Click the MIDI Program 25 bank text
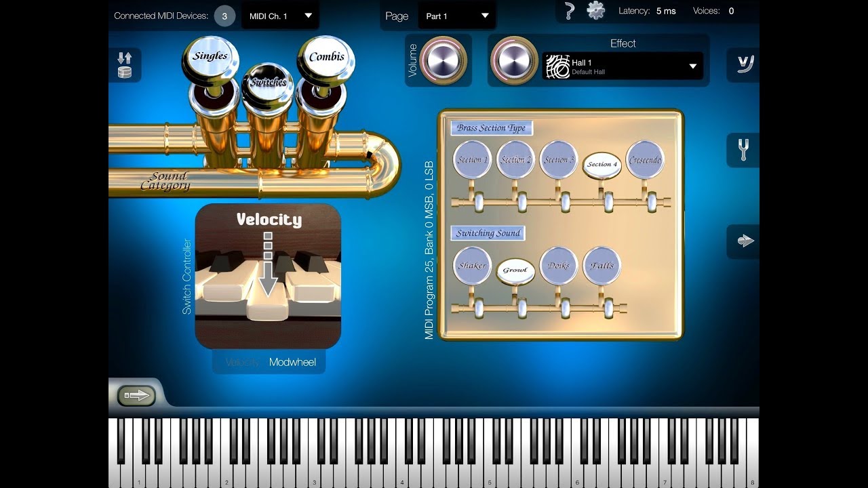The width and height of the screenshot is (868, 488). [429, 250]
